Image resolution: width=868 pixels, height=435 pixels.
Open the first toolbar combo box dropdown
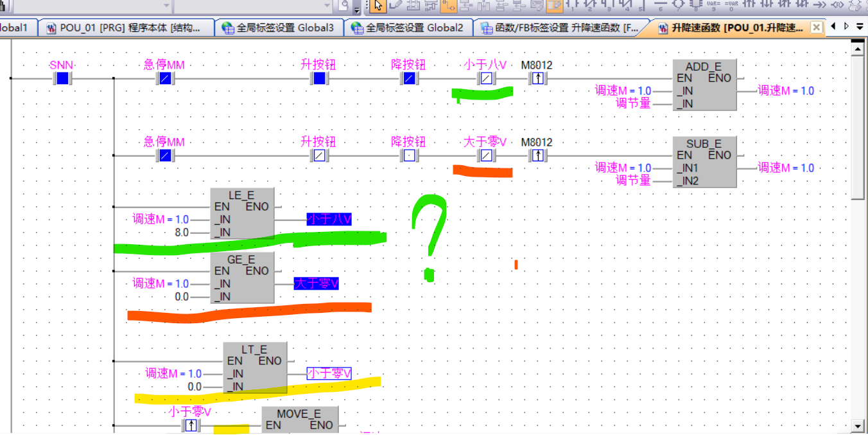tap(166, 6)
